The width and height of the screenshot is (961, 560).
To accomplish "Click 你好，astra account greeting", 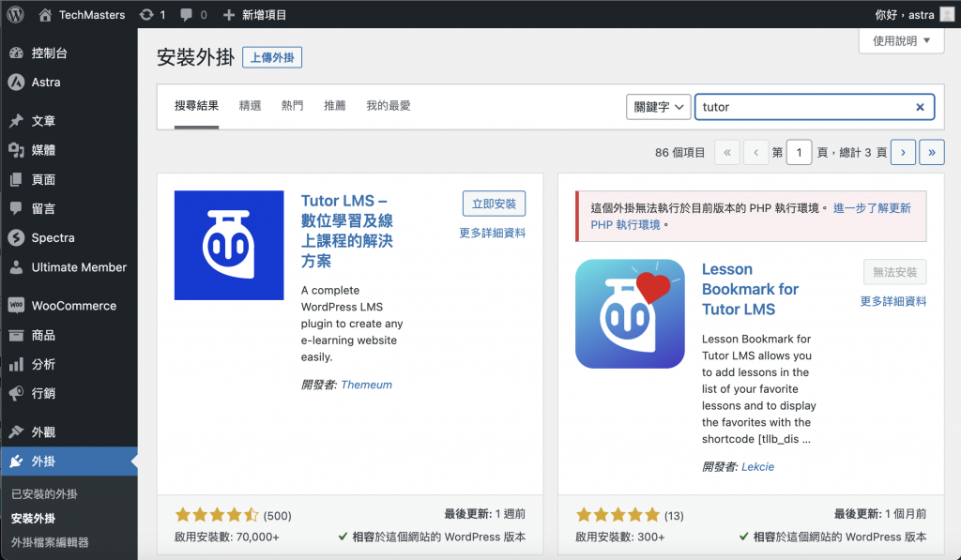I will pos(905,15).
